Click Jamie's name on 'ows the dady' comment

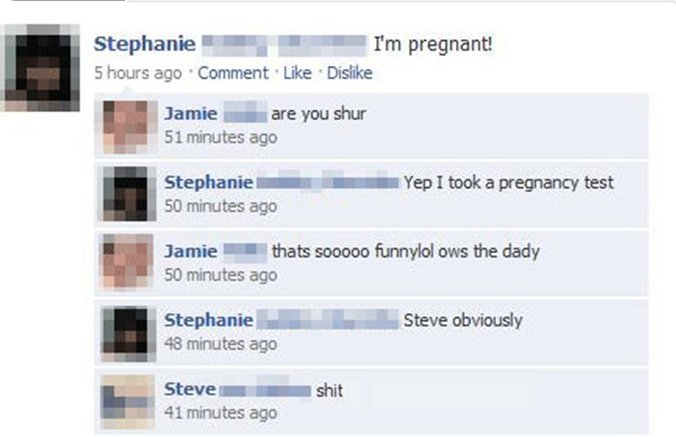point(191,251)
